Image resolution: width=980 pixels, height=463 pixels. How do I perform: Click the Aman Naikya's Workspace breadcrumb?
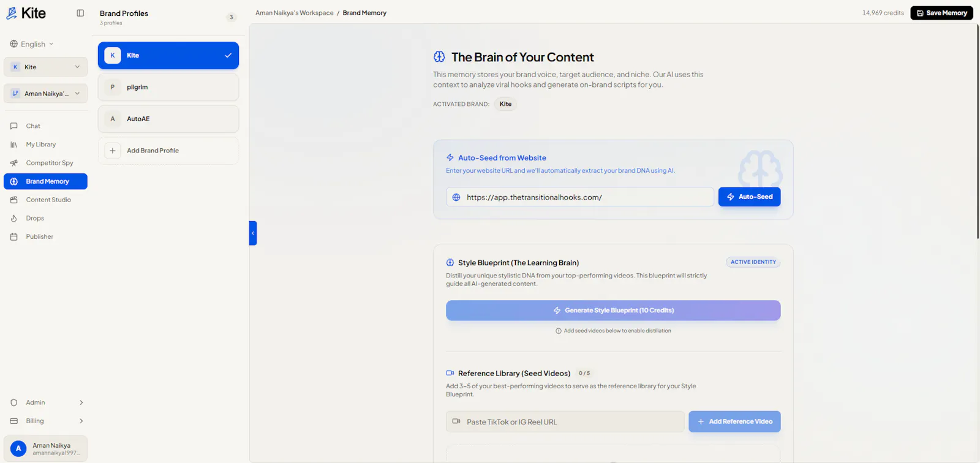295,13
